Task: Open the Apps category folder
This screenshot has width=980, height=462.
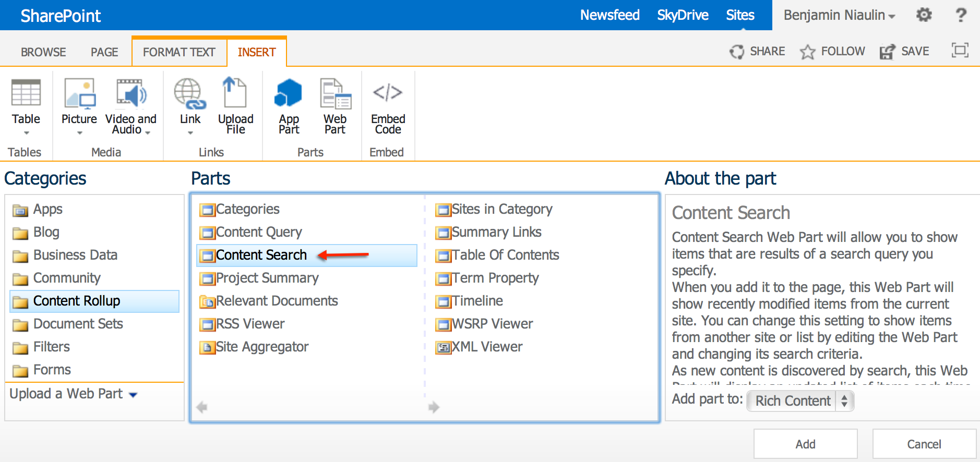Action: tap(38, 209)
